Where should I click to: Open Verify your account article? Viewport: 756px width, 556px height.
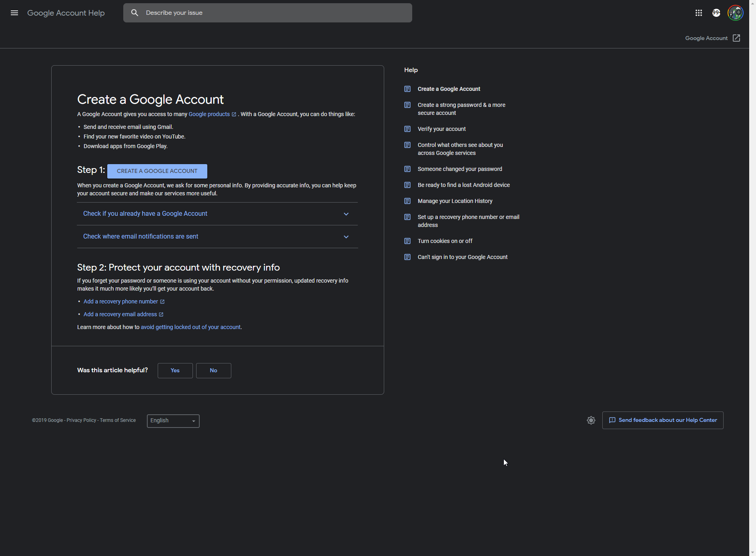(x=442, y=129)
